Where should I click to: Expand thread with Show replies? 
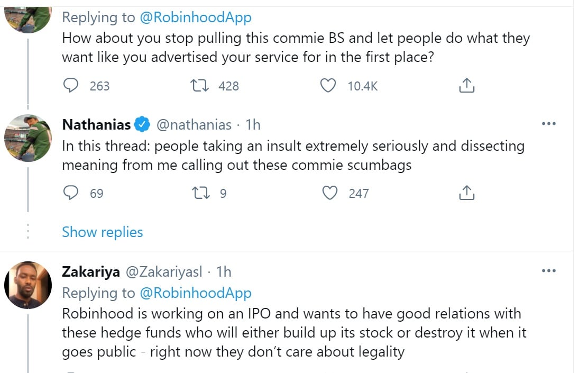pos(103,232)
